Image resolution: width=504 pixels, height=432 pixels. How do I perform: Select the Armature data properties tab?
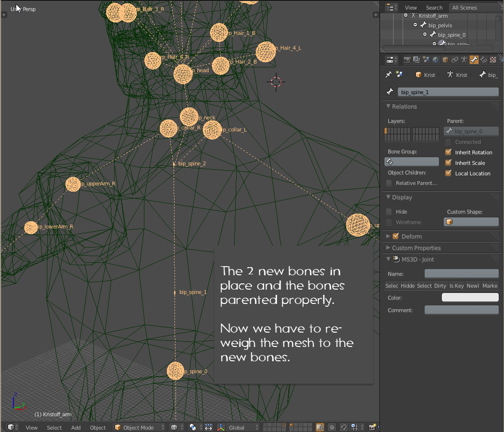464,60
